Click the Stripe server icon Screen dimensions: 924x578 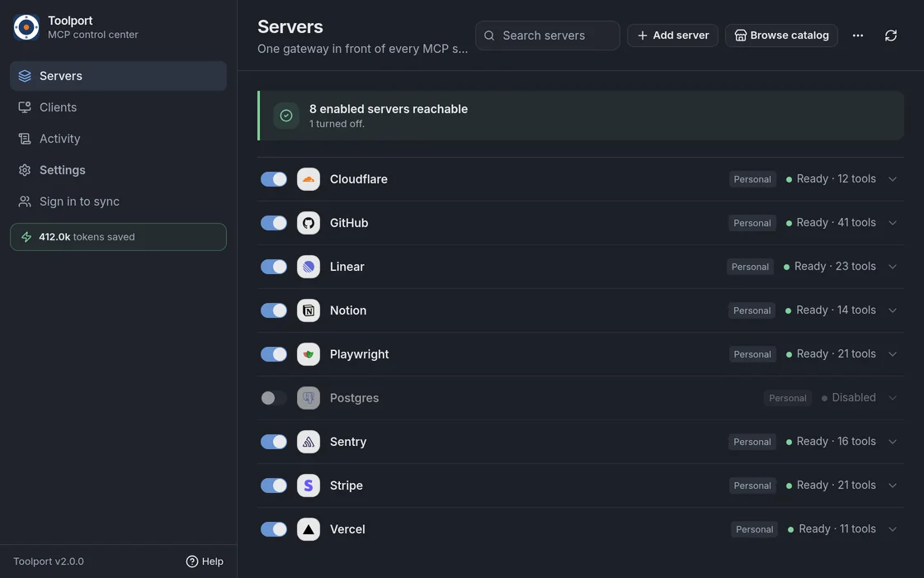point(309,486)
